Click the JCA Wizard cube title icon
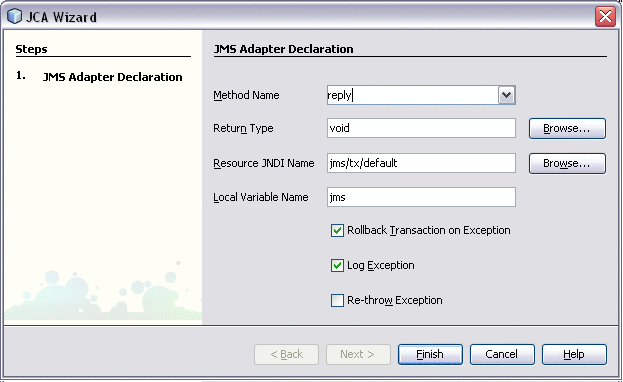Screen dimensions: 623x382 point(15,17)
